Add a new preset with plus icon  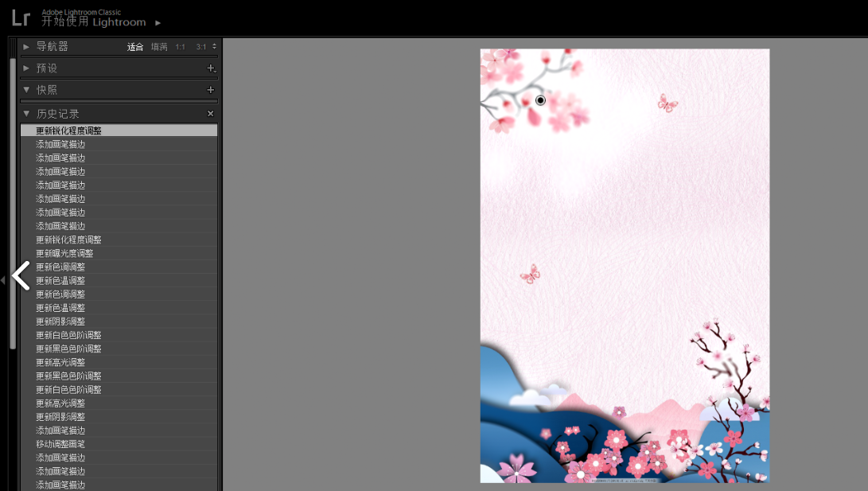[x=211, y=68]
